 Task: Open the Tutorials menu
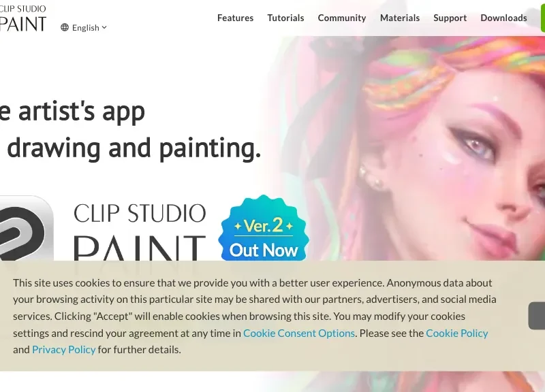click(285, 18)
